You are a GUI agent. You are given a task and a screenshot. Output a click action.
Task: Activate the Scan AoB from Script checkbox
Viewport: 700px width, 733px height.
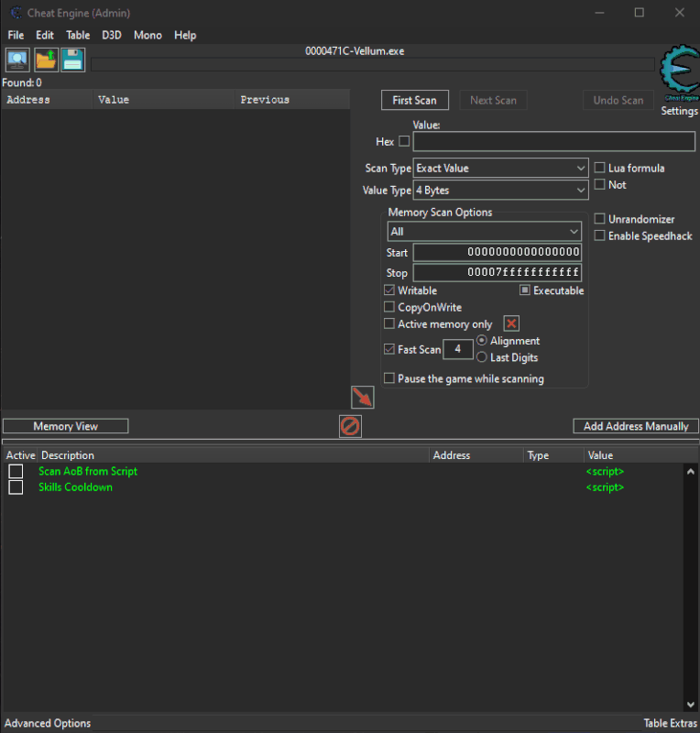(16, 471)
